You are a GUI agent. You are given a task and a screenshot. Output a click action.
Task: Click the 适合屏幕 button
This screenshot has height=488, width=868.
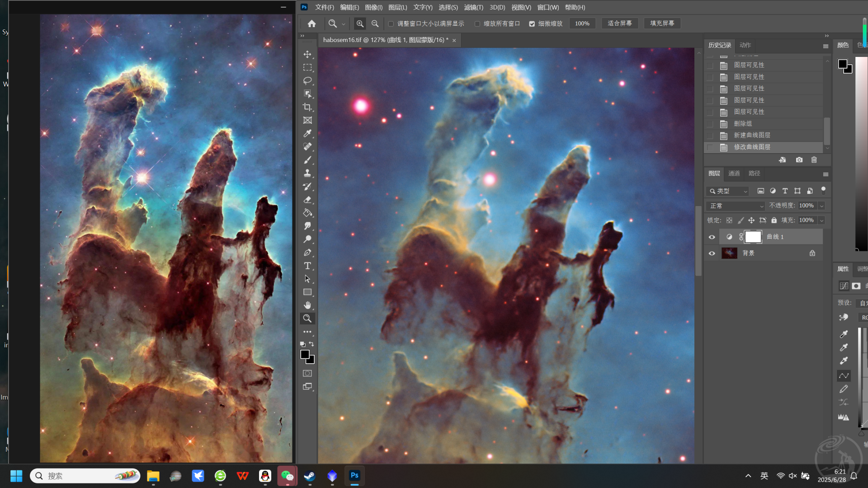(619, 23)
